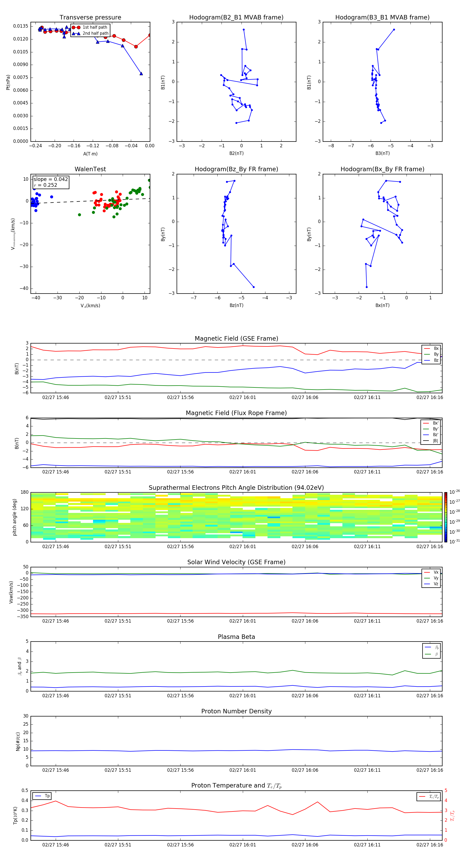Click the "2nd half path" legend entry
The image size is (473, 868).
click(90, 33)
